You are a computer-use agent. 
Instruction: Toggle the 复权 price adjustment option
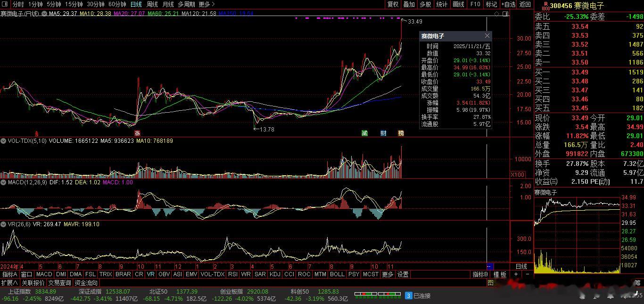click(x=393, y=4)
